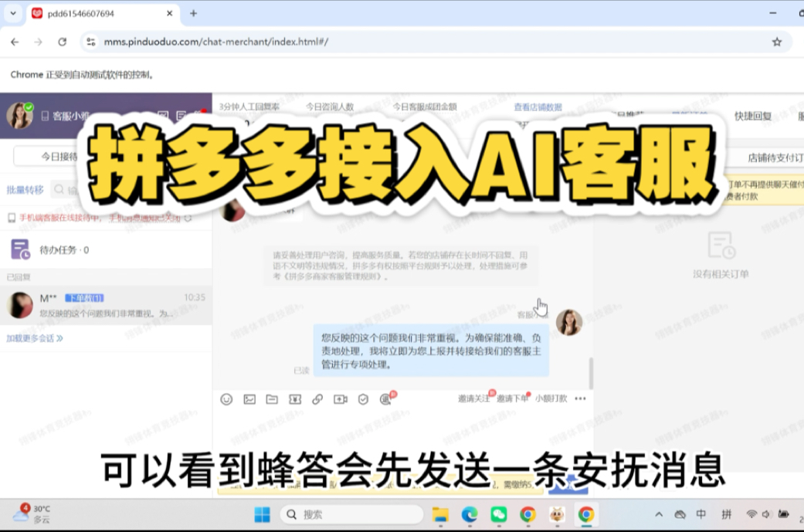The height and width of the screenshot is (532, 804).
Task: Expand the system tray hidden icons arrow
Action: pos(659,514)
